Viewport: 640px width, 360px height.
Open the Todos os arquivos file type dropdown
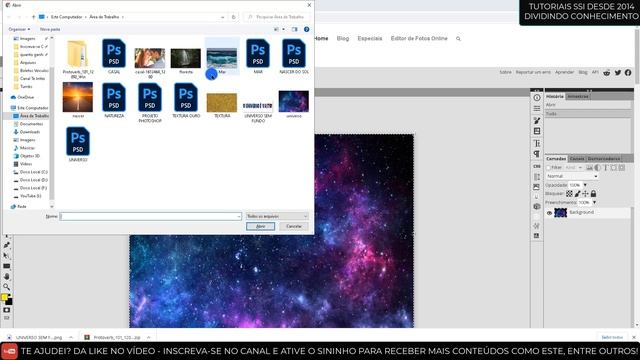point(277,216)
